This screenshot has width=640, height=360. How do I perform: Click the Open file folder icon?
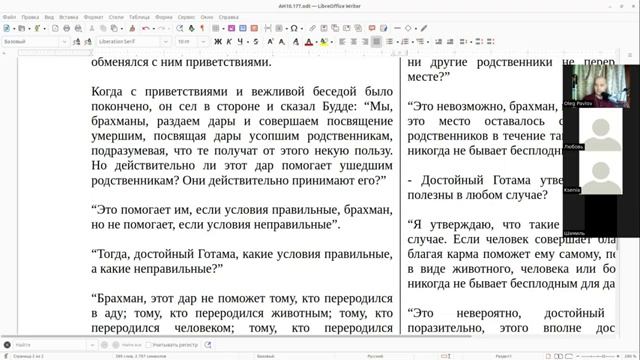point(22,28)
